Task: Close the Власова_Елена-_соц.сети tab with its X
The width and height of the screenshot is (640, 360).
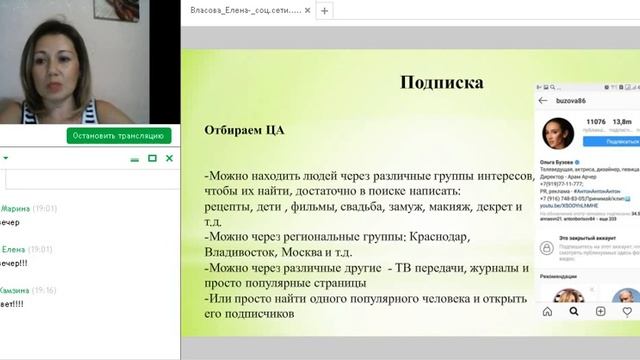Action: coord(308,11)
